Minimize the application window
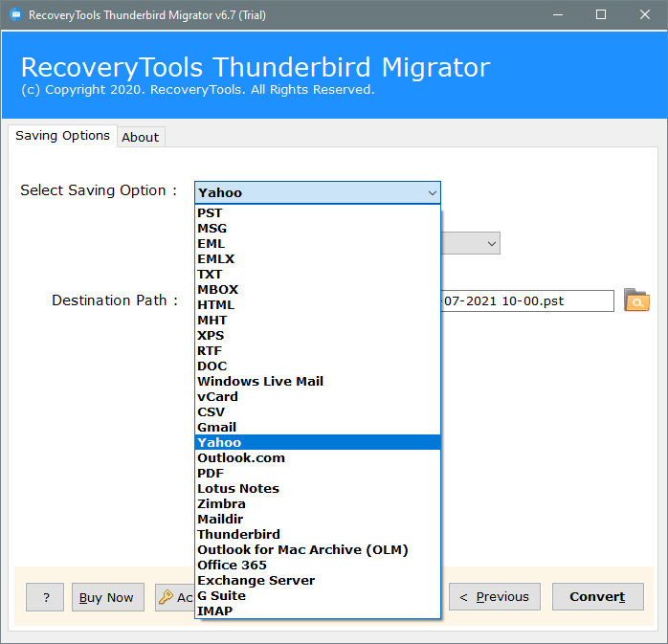This screenshot has height=644, width=668. [558, 15]
